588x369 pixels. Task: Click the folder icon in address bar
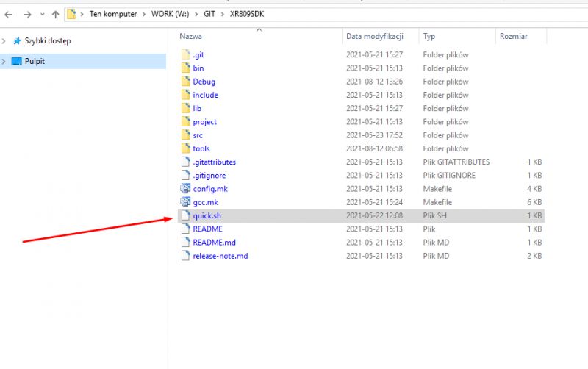pos(71,14)
